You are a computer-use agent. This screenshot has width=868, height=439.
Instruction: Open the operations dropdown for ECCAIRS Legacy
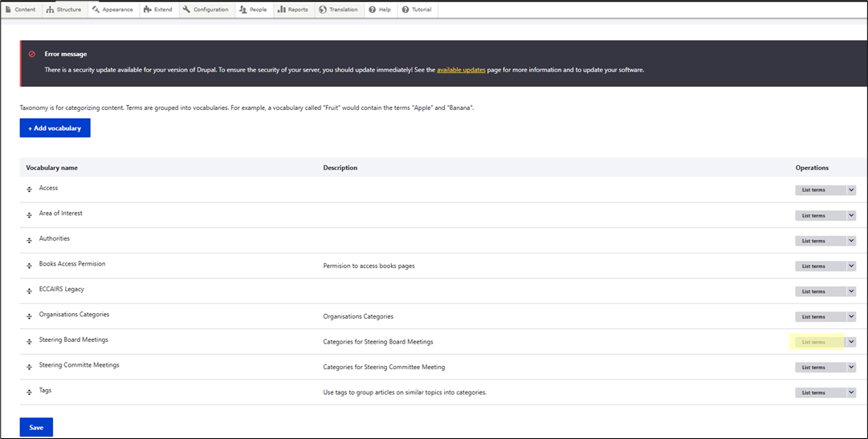851,291
